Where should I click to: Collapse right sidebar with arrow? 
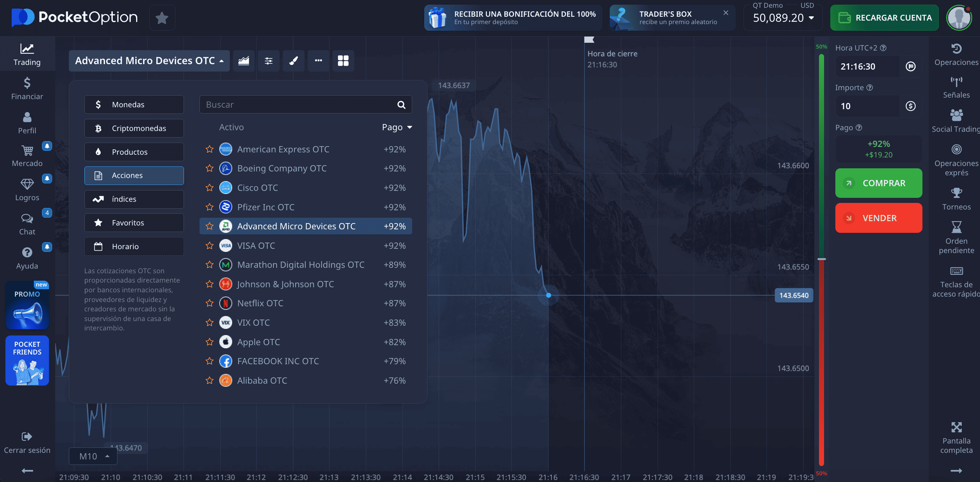(x=956, y=471)
